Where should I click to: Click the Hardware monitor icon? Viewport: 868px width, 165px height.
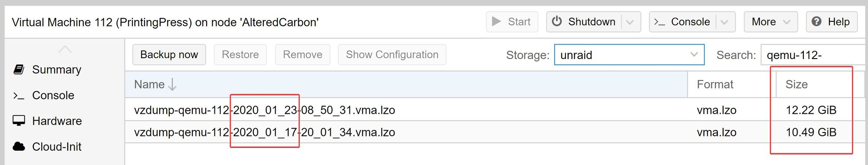(x=19, y=121)
